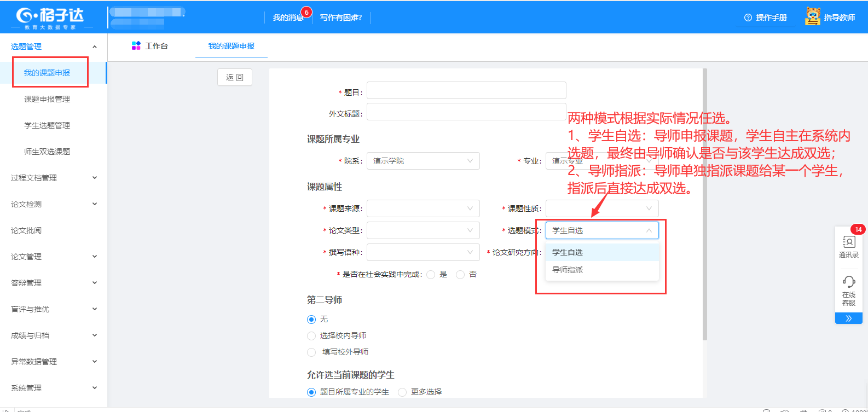The height and width of the screenshot is (412, 868).
Task: Choose 更多选择 radio button
Action: coord(402,392)
